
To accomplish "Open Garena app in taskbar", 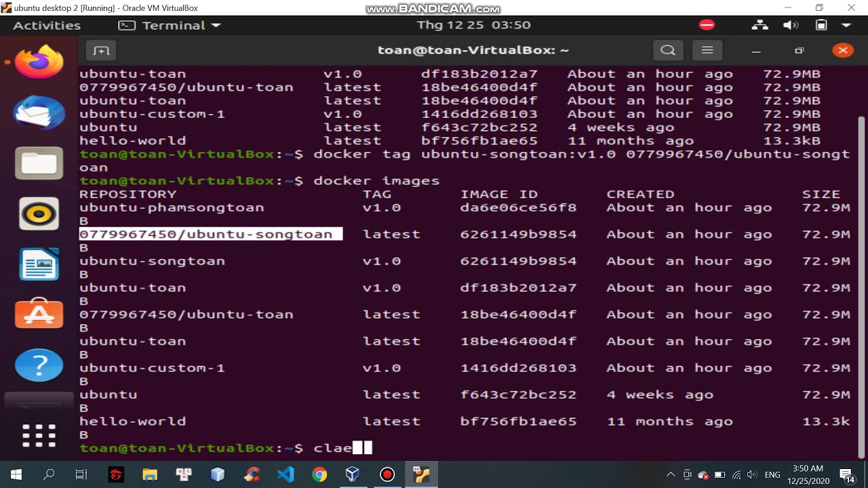I will (116, 474).
